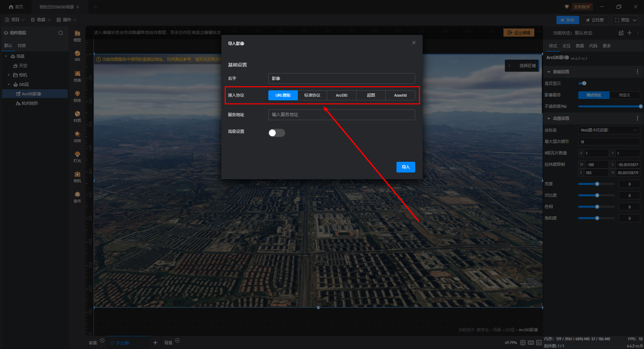Viewport: 644px width, 349px height.
Task: Collapse the 场景 tree node
Action: point(6,56)
